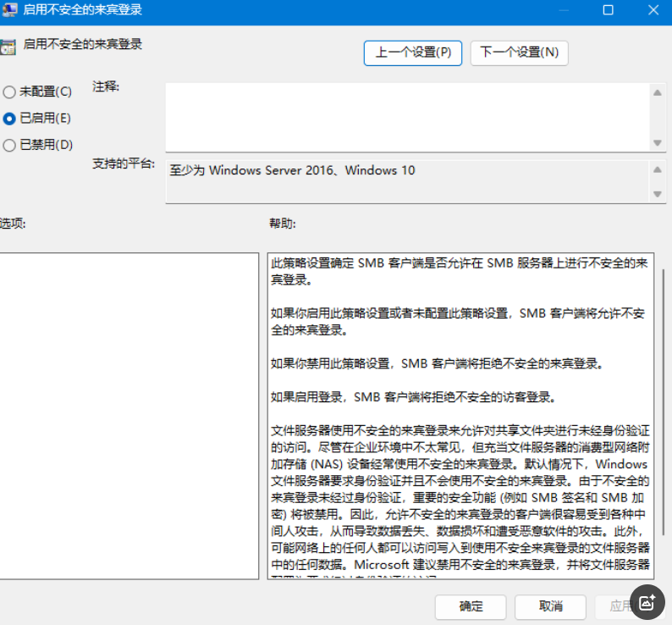Confirm with the 确定 button
Viewport: 672px width, 625px height.
[x=471, y=606]
